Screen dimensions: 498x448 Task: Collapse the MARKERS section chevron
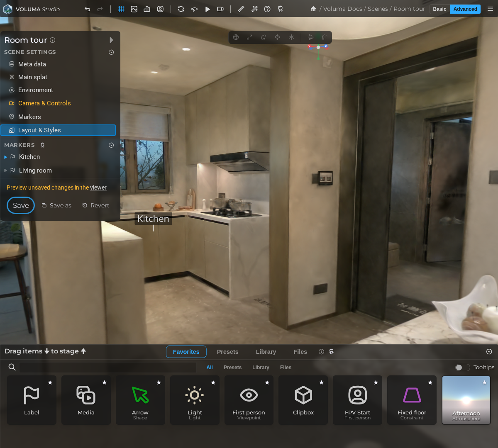pos(111,145)
